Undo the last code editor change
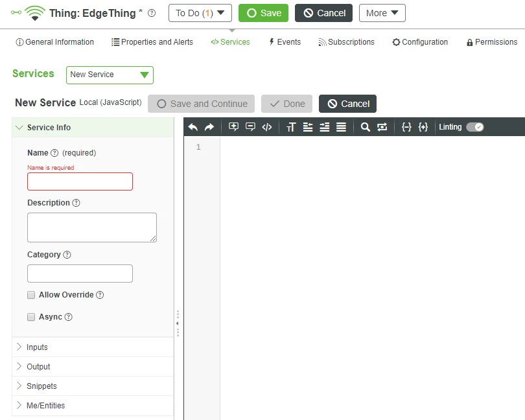 [193, 127]
